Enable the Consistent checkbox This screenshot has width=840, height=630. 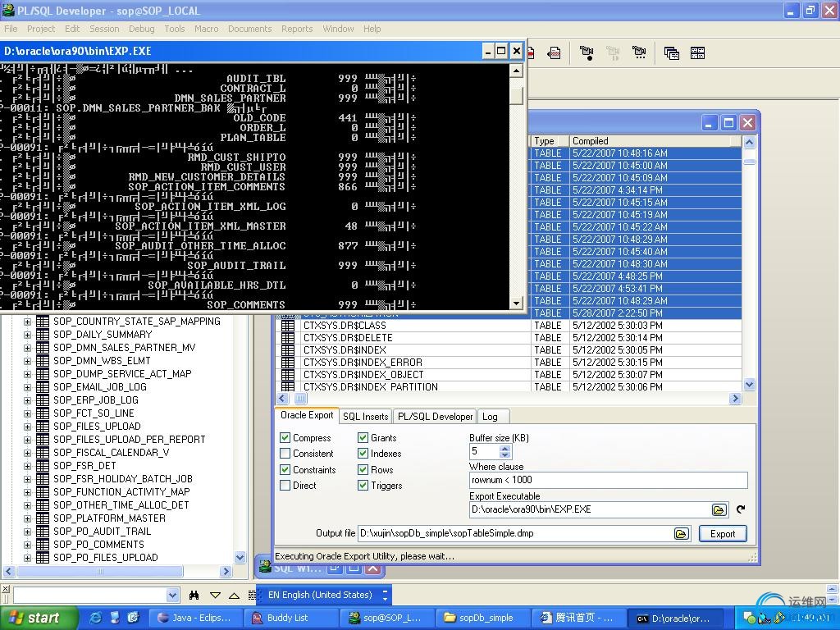coord(285,453)
